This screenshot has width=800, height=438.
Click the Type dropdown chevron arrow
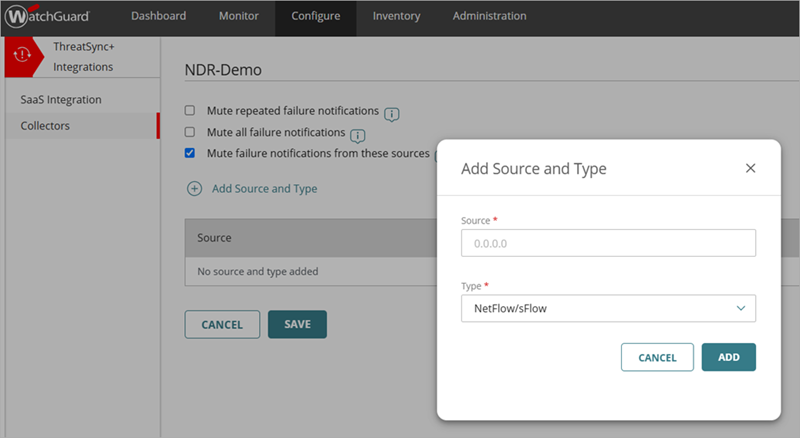[x=740, y=308]
